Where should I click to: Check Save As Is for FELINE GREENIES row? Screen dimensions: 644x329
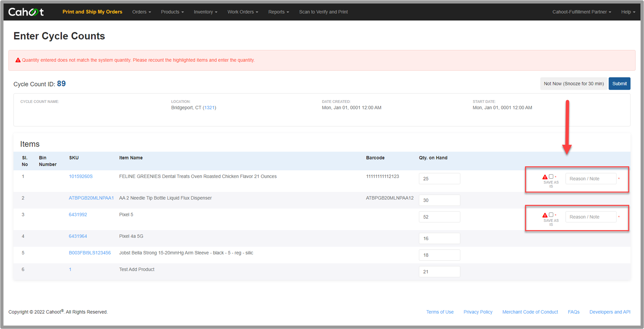(551, 176)
